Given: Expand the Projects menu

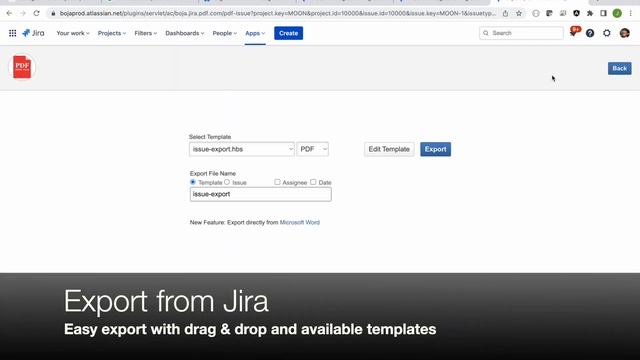Looking at the screenshot, I should click(112, 33).
